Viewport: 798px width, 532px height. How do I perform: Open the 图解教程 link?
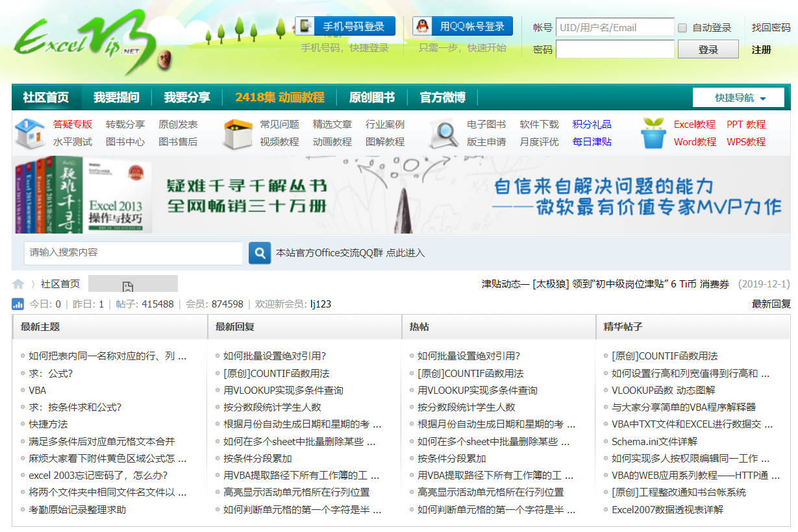pos(385,141)
